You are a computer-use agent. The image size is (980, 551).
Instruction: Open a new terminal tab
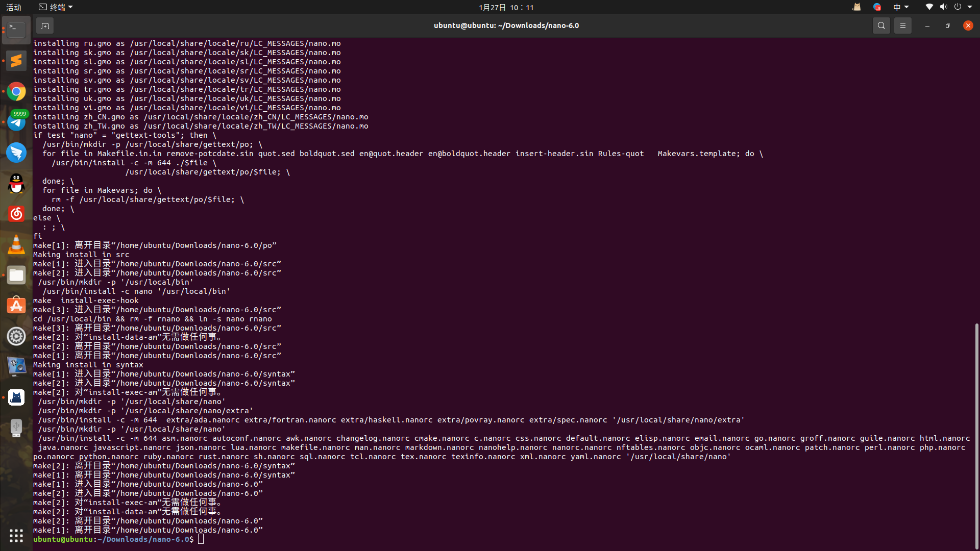[45, 26]
